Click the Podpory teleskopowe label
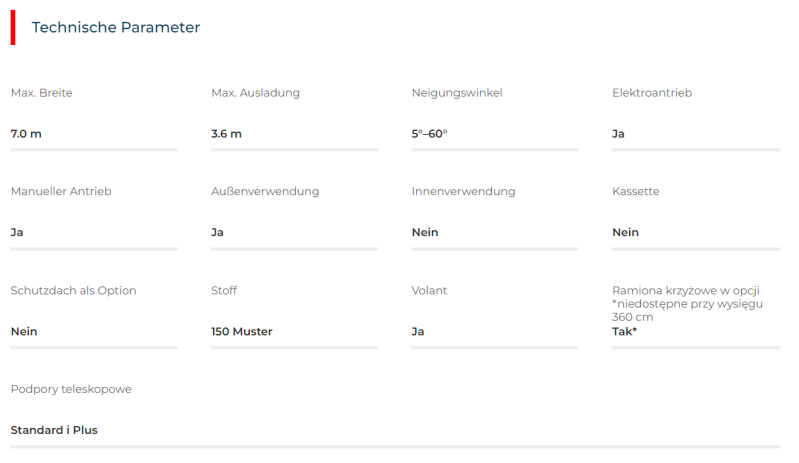The width and height of the screenshot is (799, 463). coord(70,389)
